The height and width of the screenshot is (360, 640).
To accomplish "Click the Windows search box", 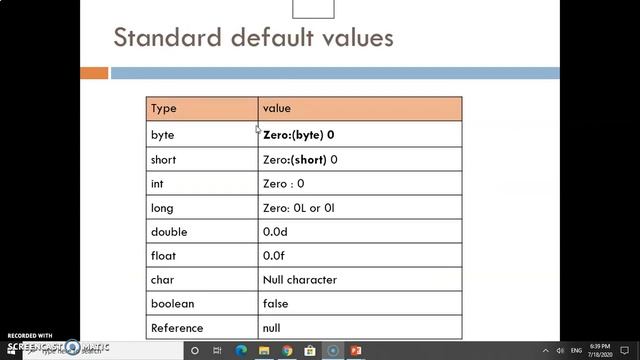I will pyautogui.click(x=102, y=351).
